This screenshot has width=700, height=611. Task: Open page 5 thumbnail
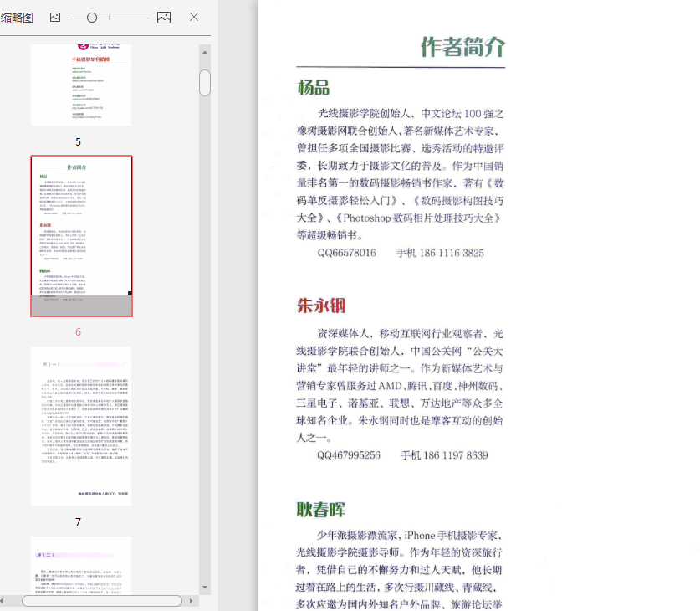point(81,85)
